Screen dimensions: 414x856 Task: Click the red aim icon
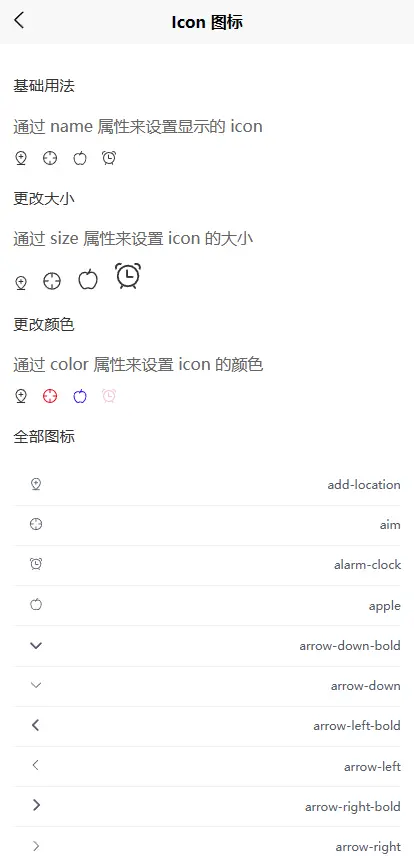(x=50, y=396)
